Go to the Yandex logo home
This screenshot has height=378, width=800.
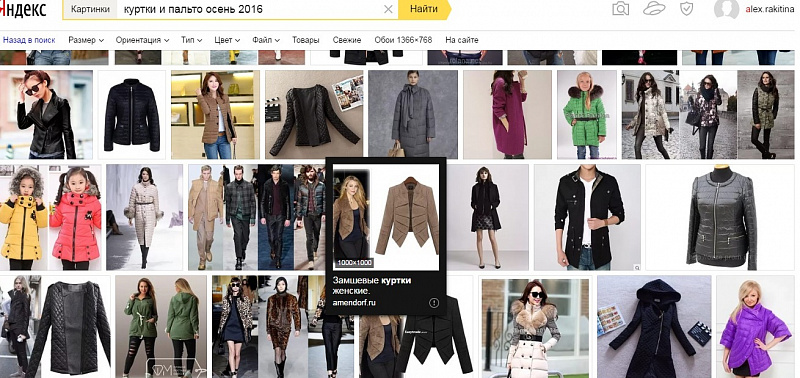[23, 9]
